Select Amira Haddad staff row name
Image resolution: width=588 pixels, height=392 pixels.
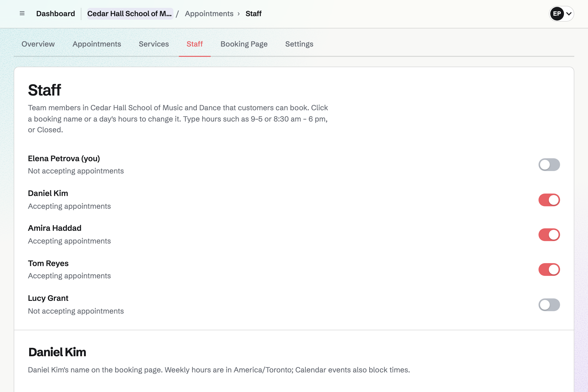coord(54,228)
